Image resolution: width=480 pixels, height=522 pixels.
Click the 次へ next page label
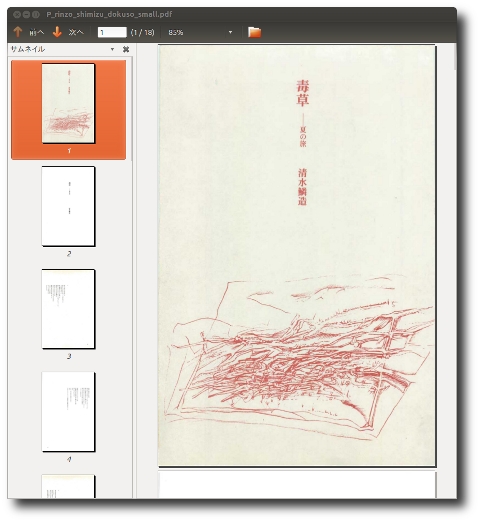click(x=76, y=32)
